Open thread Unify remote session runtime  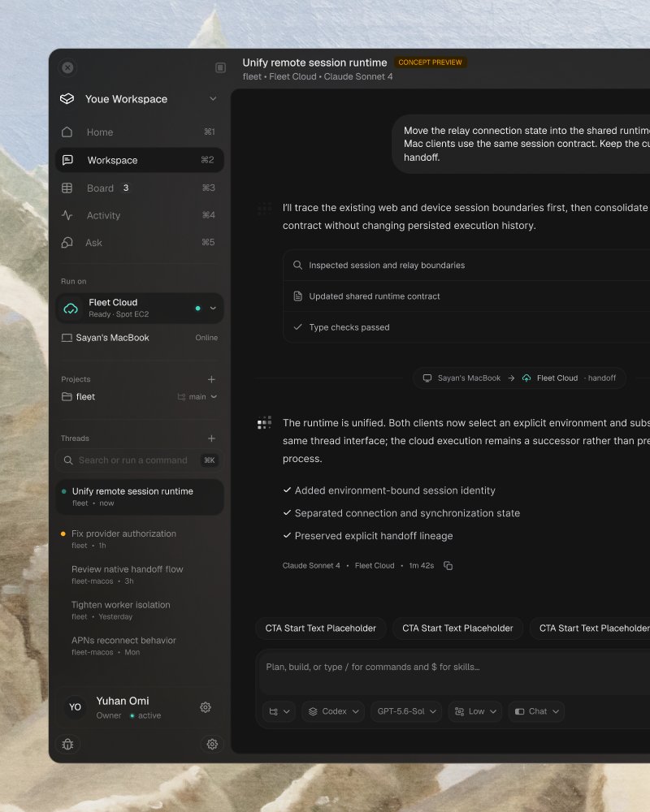point(140,497)
